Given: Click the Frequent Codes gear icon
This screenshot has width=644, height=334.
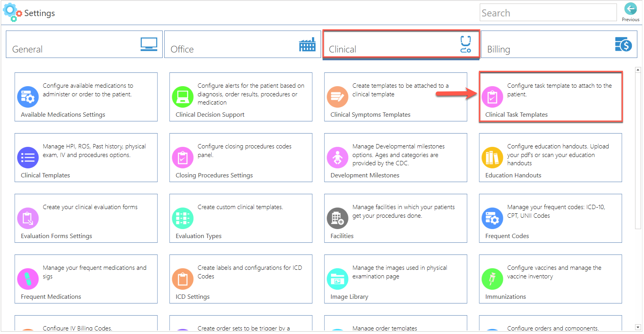Looking at the screenshot, I should coord(492,218).
